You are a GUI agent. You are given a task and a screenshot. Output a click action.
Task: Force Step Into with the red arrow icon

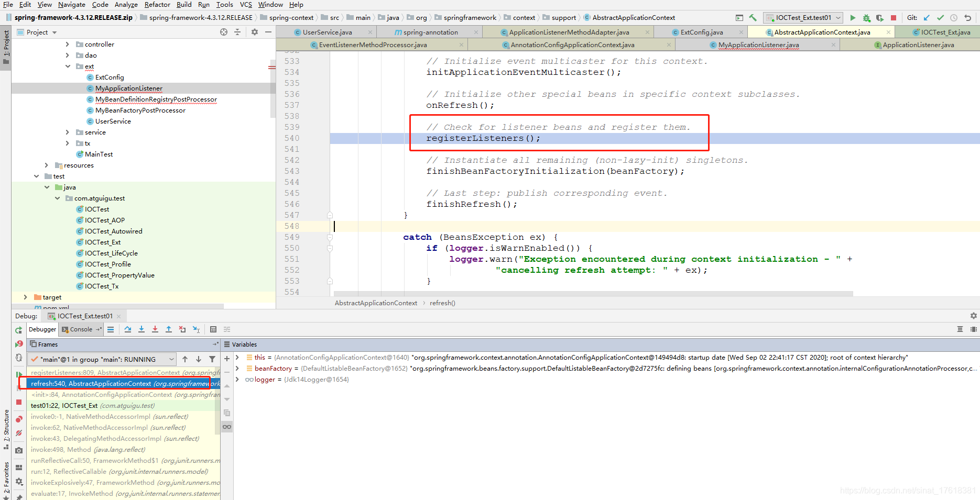[155, 329]
